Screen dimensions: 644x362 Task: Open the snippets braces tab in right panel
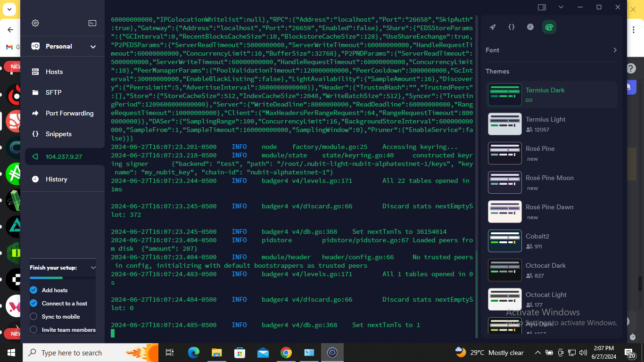tap(512, 27)
